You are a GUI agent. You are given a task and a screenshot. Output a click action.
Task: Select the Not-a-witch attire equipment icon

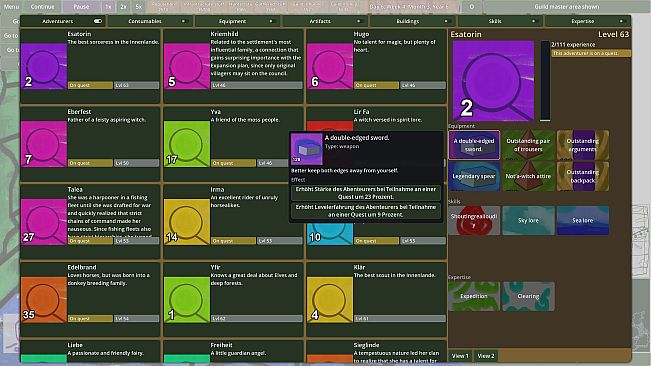coord(528,176)
